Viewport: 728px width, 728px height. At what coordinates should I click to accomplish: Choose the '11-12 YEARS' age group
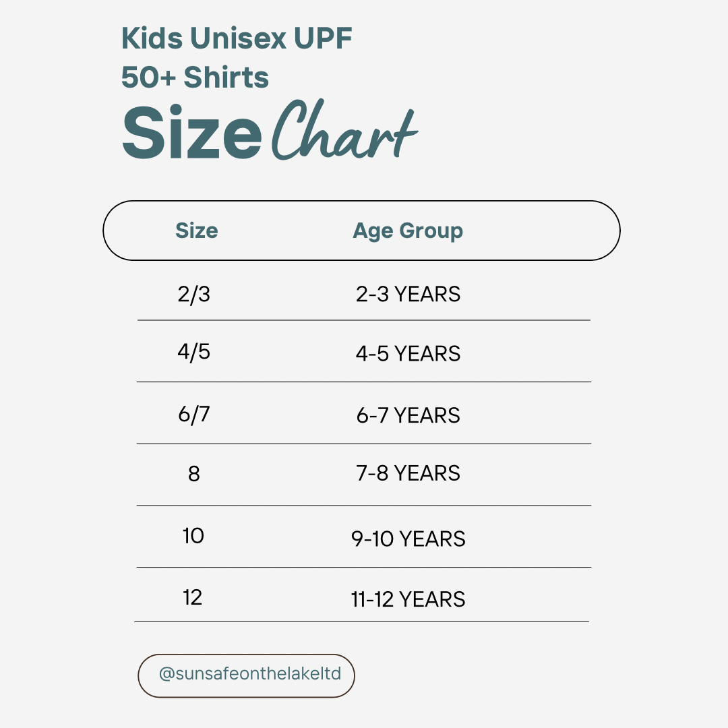pyautogui.click(x=408, y=599)
